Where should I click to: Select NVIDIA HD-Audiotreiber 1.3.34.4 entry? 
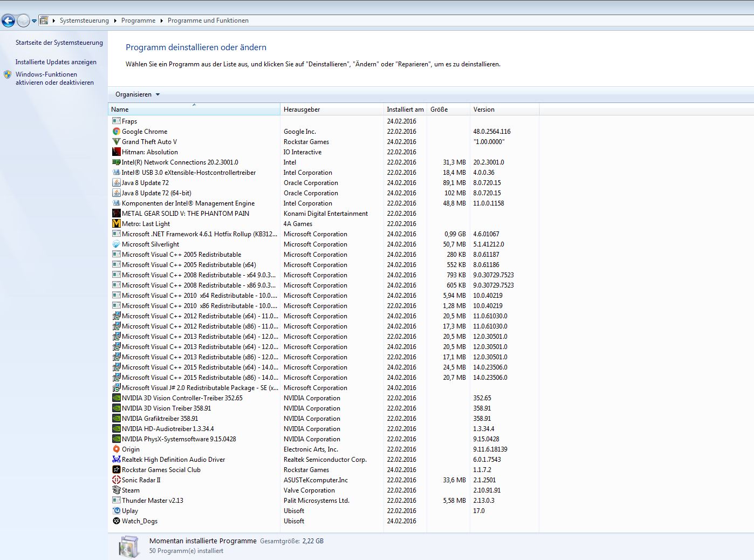324,428
